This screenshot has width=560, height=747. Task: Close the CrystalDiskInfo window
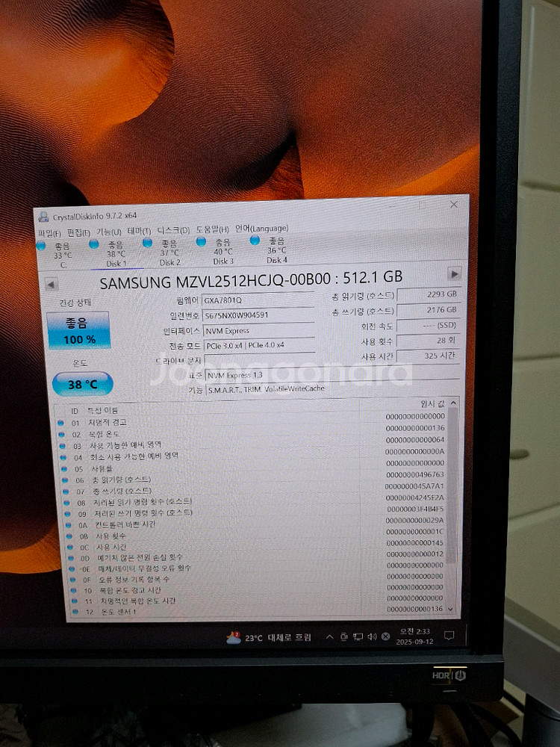[x=454, y=205]
